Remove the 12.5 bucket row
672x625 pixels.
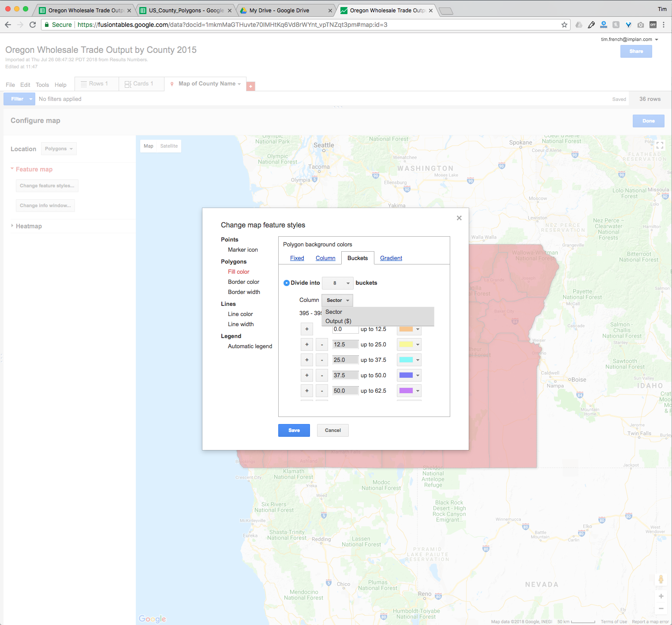(322, 345)
